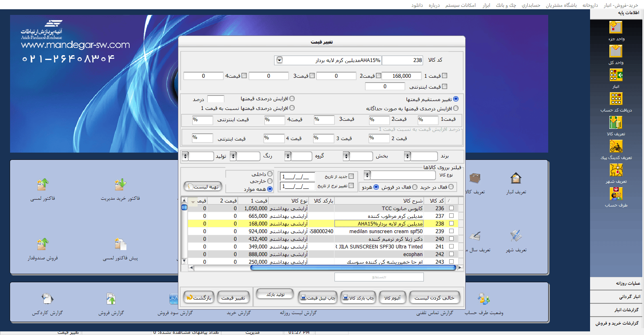Click چاپ لیبل قیمت button
Viewport: 644px width, 335px height.
click(x=318, y=298)
